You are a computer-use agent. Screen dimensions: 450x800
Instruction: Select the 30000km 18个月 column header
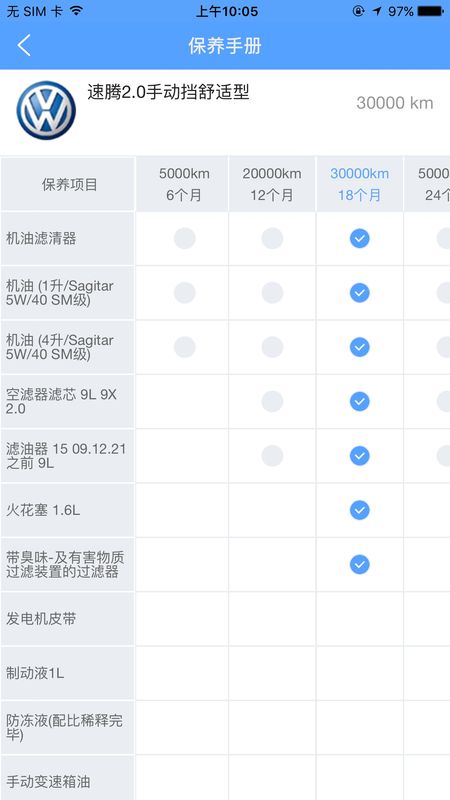point(360,184)
